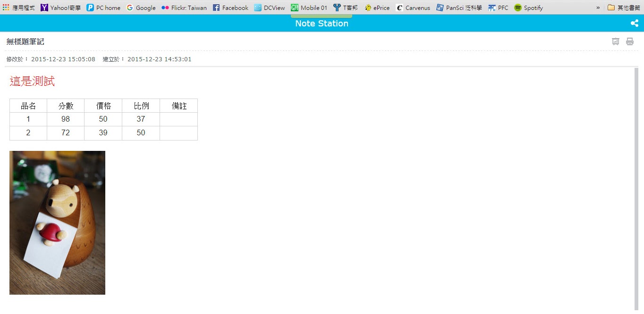Screen dimensions: 644x314
Task: Click the 比例 table header cell
Action: pos(141,106)
